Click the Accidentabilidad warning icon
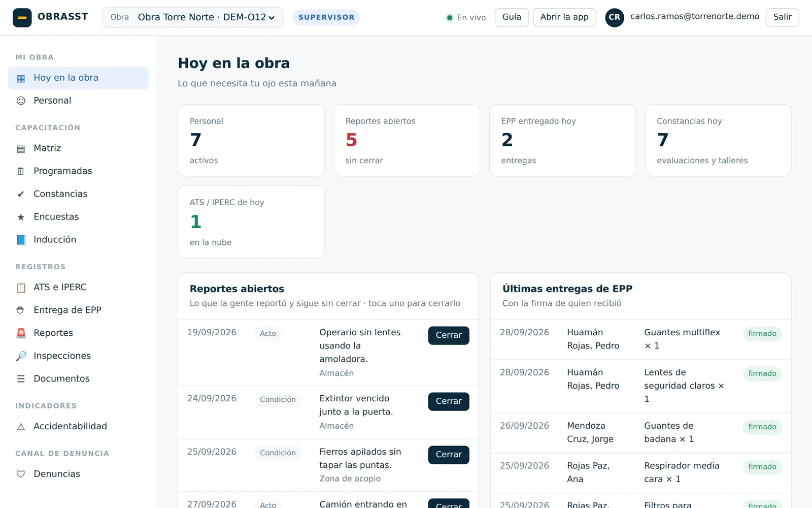Screen dimensions: 812x508 click(x=21, y=427)
